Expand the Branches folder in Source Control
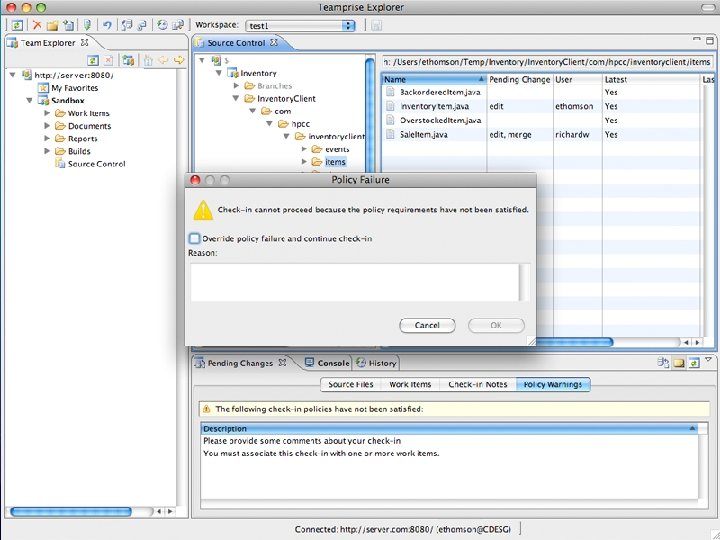This screenshot has height=540, width=720. [x=236, y=85]
